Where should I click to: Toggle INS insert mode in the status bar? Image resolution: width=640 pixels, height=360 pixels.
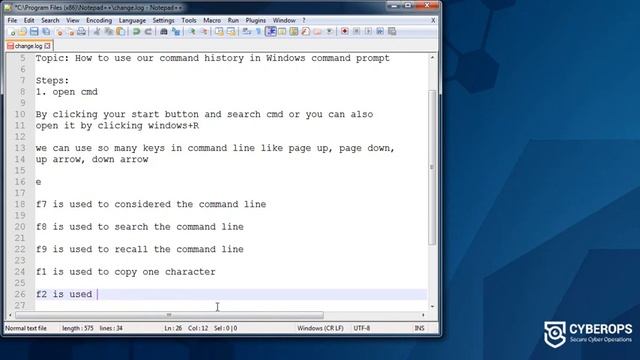tap(419, 328)
